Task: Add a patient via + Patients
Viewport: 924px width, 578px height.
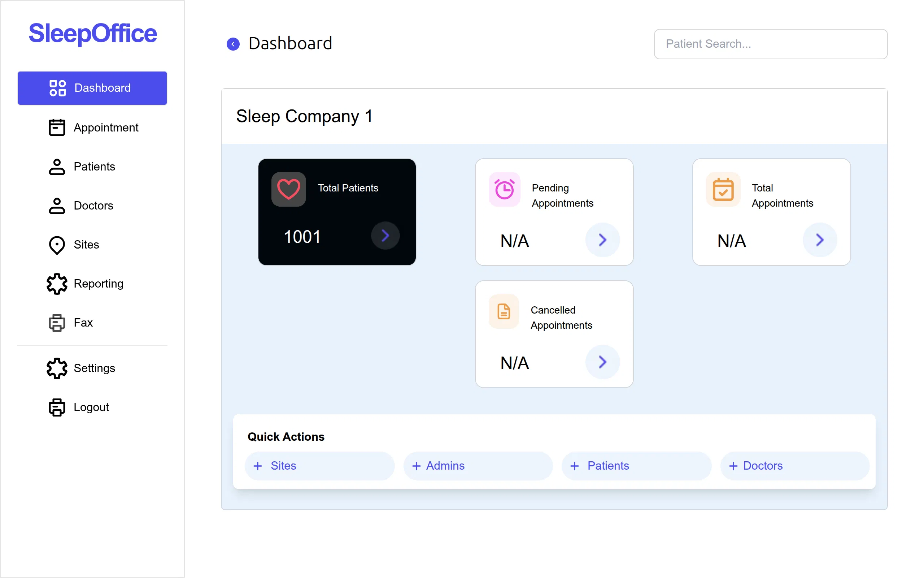Action: 636,466
